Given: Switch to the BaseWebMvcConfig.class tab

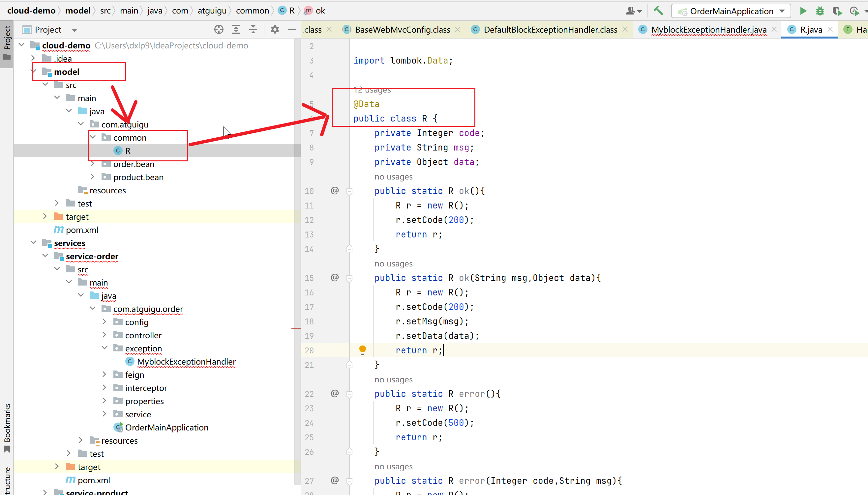Looking at the screenshot, I should tap(402, 30).
